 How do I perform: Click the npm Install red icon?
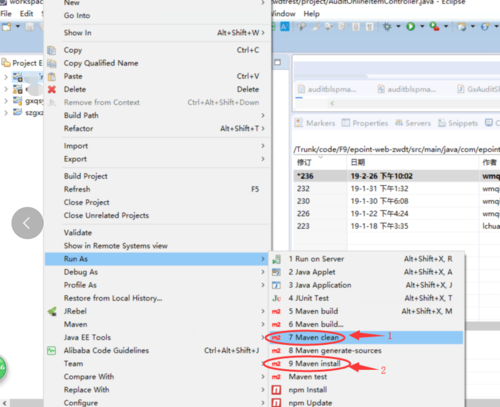tap(276, 390)
